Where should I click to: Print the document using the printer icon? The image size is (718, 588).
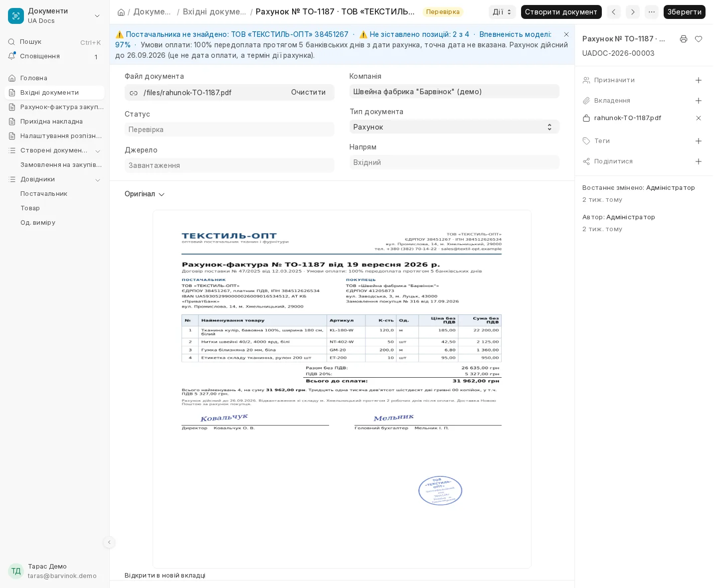pos(684,39)
